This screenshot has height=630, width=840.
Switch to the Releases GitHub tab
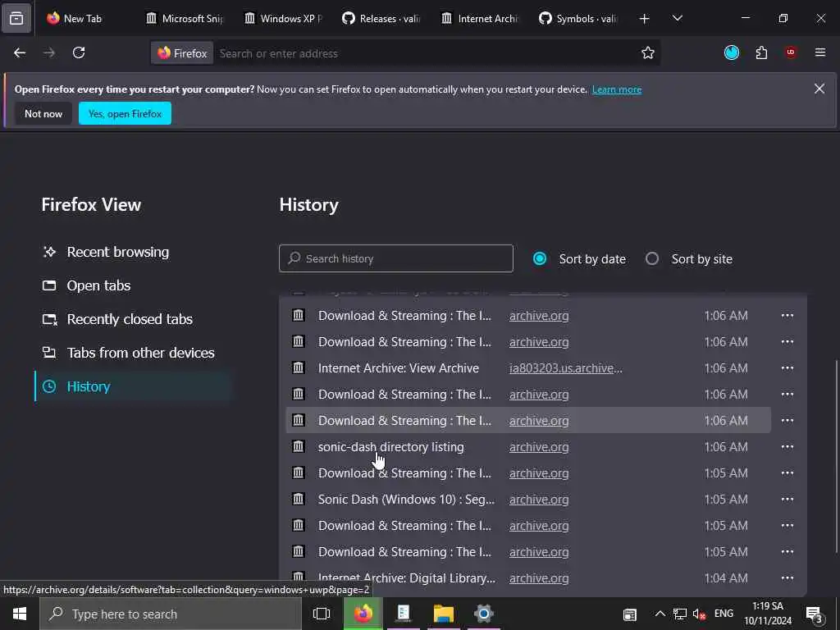[382, 19]
